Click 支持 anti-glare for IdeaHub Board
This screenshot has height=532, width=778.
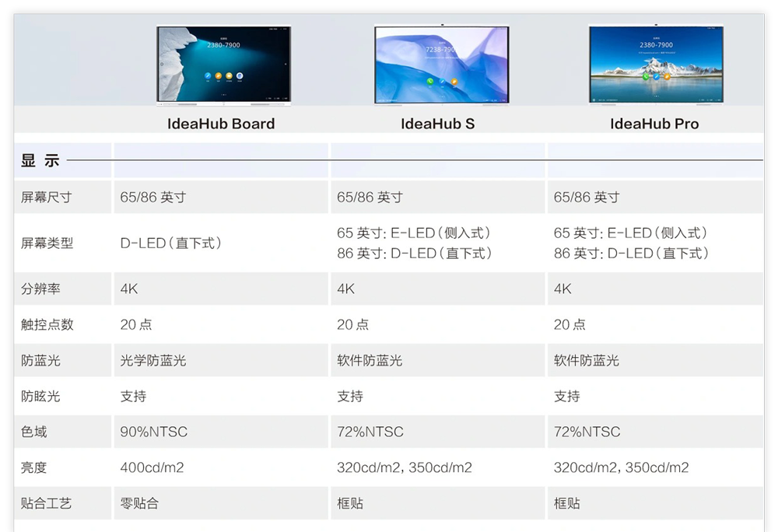point(133,396)
